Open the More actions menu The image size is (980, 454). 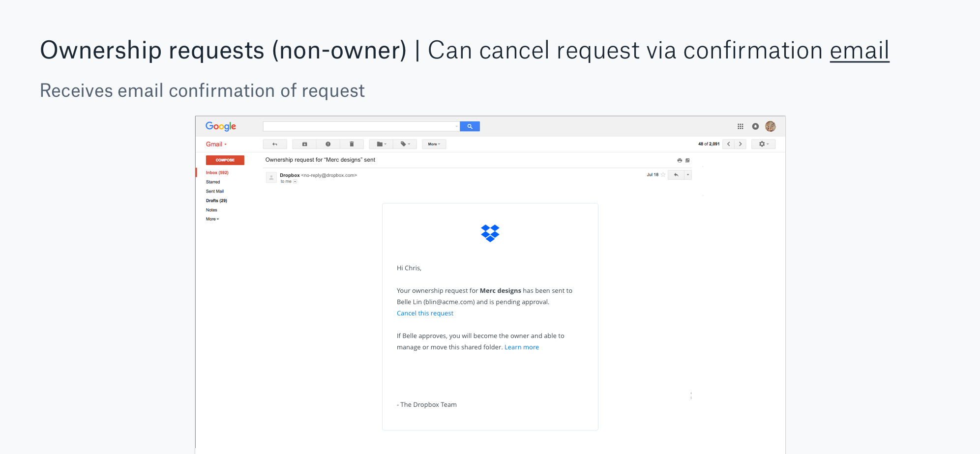pos(433,144)
